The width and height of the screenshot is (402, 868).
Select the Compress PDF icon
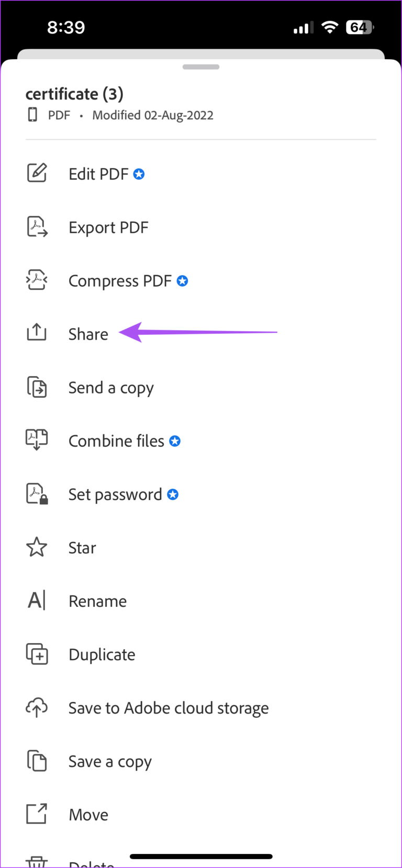(x=36, y=280)
